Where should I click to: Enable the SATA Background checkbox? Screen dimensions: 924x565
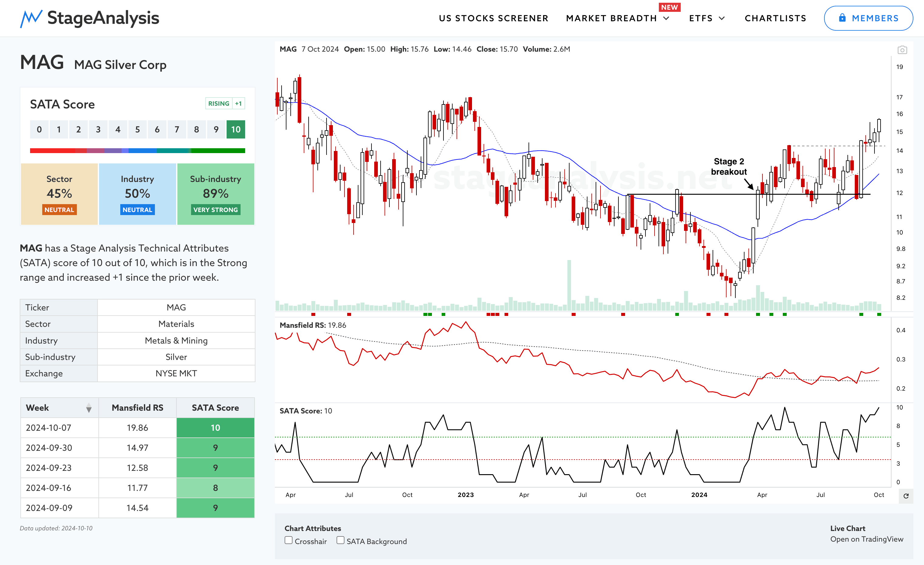[x=340, y=540]
